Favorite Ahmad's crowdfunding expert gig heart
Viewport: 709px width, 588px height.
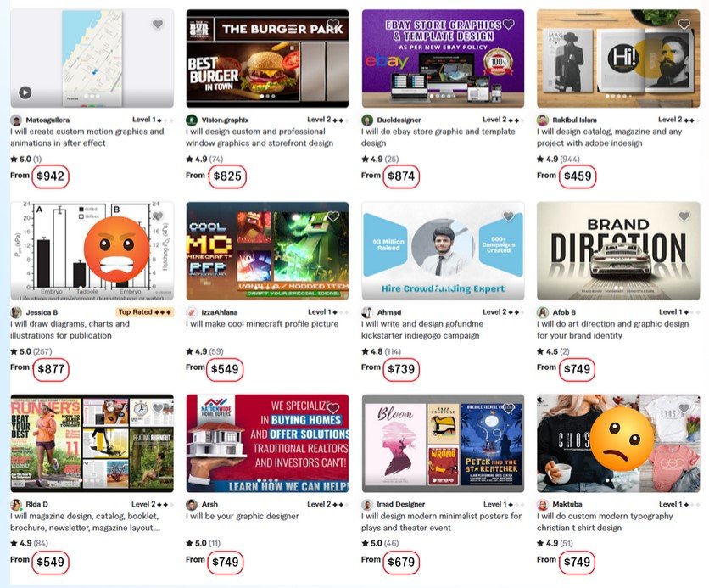point(509,216)
